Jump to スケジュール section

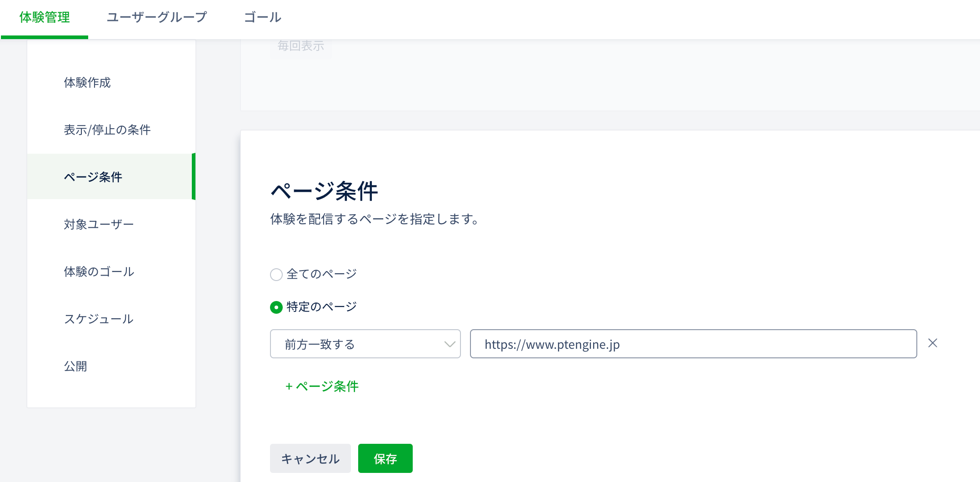pyautogui.click(x=99, y=319)
